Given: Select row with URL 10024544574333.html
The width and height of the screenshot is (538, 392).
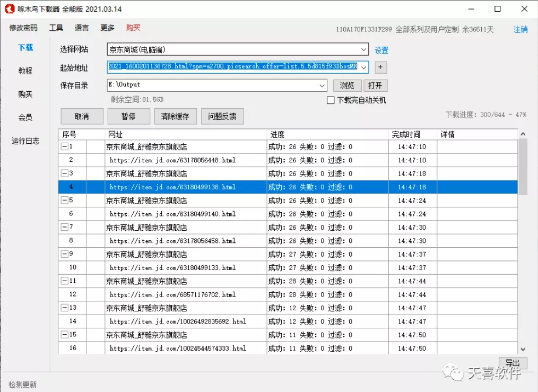Looking at the screenshot, I should pyautogui.click(x=288, y=348).
